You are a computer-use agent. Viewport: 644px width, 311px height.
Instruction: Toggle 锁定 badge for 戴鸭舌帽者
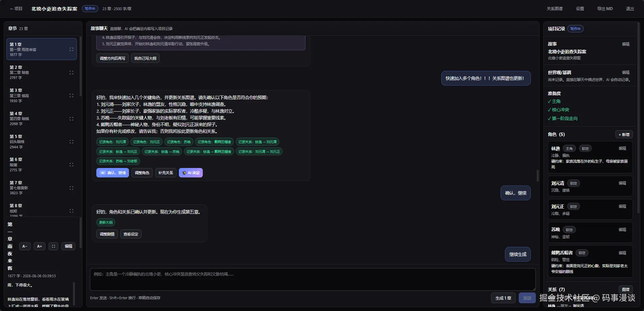click(582, 253)
